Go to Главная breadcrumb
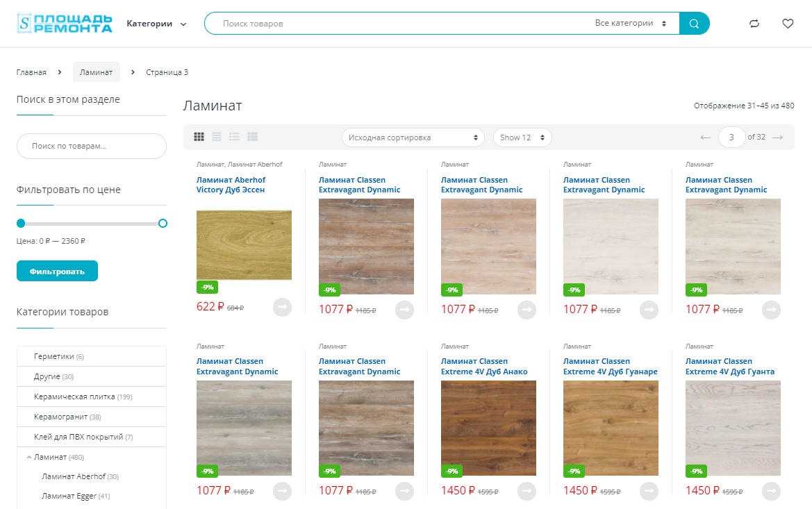Image resolution: width=812 pixels, height=509 pixels. tap(31, 72)
